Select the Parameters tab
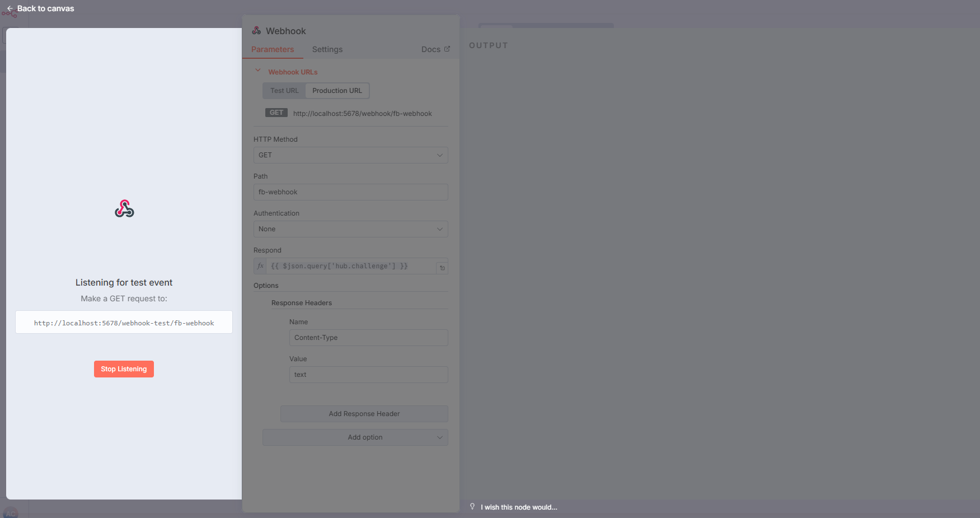The image size is (980, 518). pos(273,49)
